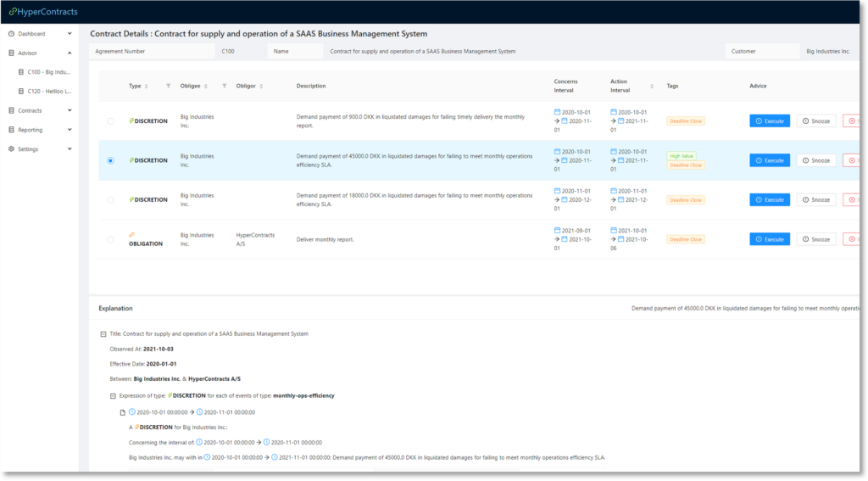868x481 pixels.
Task: Expand the Reporting menu chevron
Action: (70, 130)
